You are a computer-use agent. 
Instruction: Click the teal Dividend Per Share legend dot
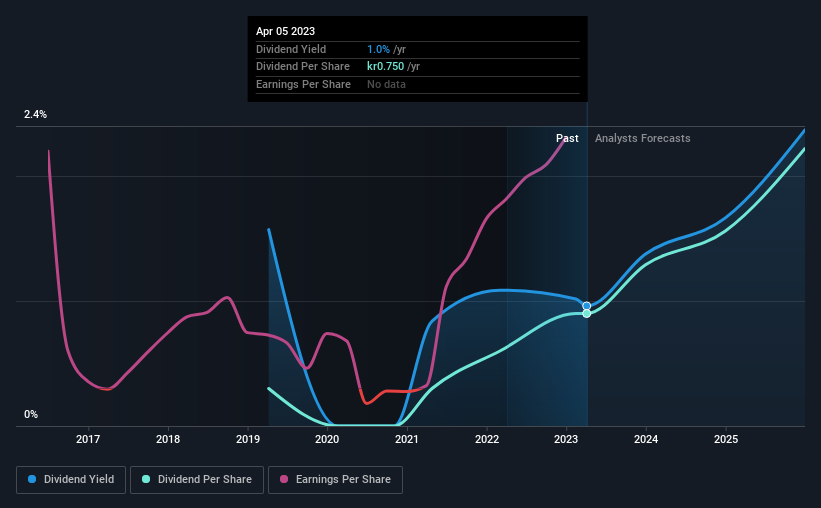146,479
